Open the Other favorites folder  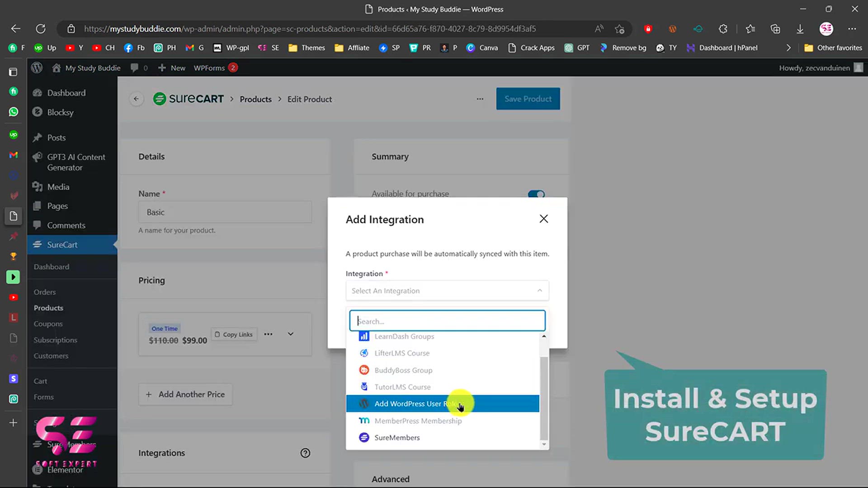tap(833, 48)
